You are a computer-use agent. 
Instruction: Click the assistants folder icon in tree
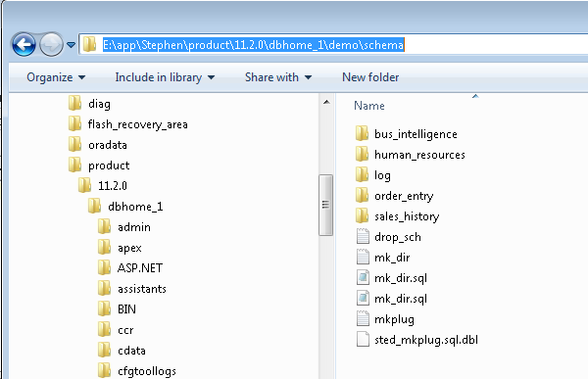coord(104,288)
